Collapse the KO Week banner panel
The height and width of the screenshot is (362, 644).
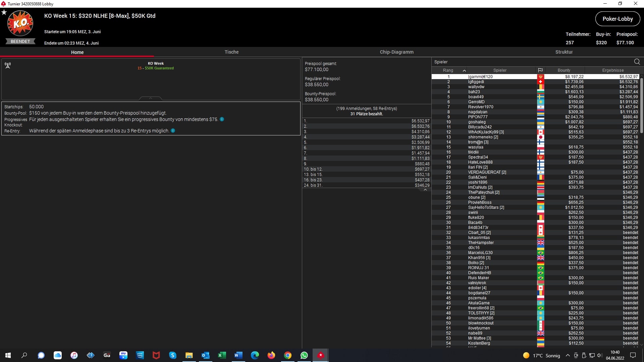[x=151, y=98]
